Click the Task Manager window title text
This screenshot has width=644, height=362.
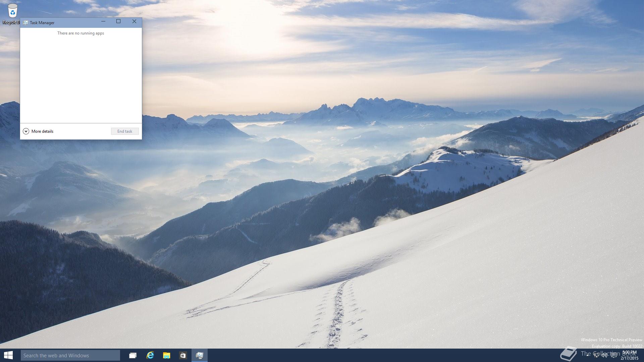[42, 23]
